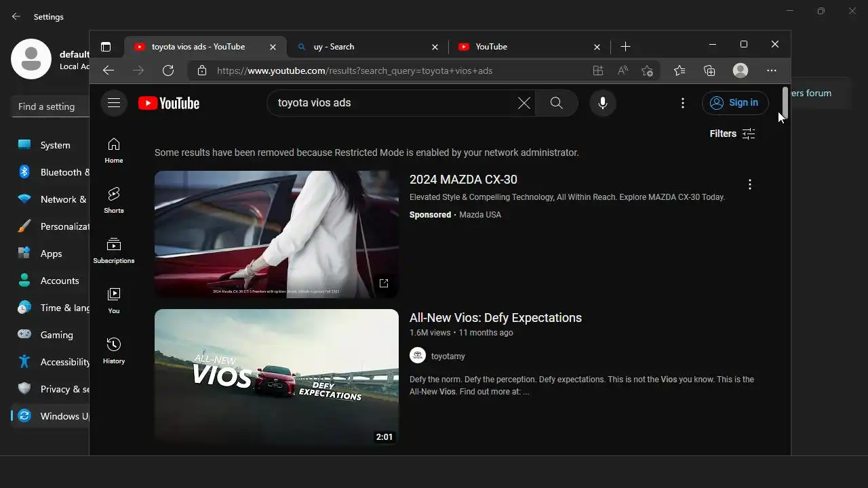Select Network in Settings window
Image resolution: width=868 pixels, height=488 pixels.
tap(50, 199)
